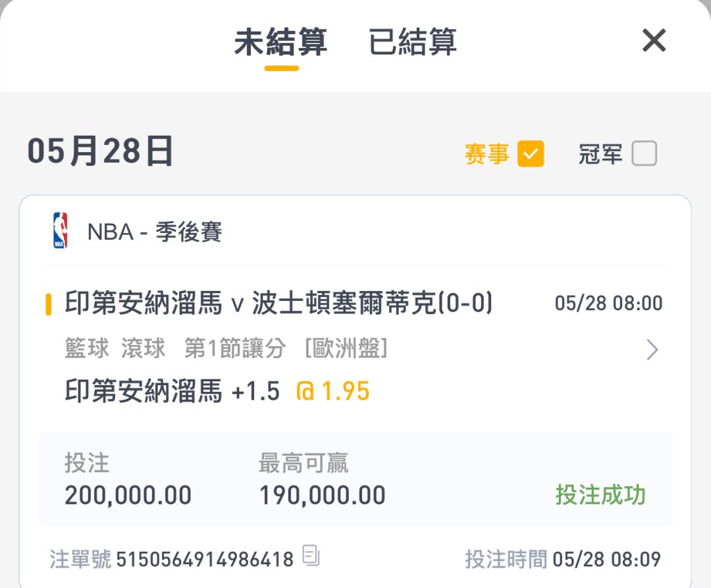Select the 190,000.00 max win amount

pos(322,495)
